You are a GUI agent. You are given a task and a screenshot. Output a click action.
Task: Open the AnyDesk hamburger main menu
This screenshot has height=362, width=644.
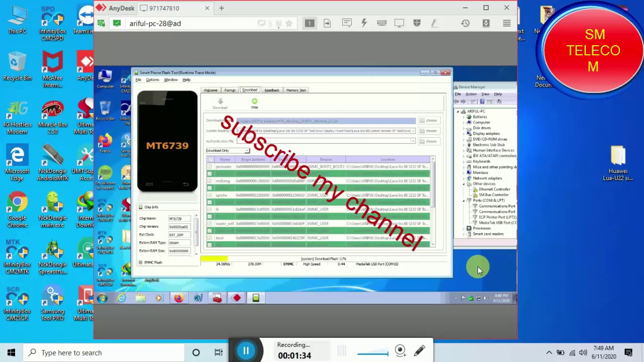pyautogui.click(x=507, y=23)
